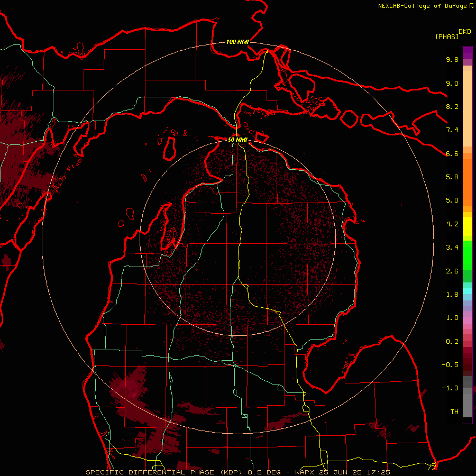Click the TH label on color scale
The image size is (476, 476).
pos(454,412)
